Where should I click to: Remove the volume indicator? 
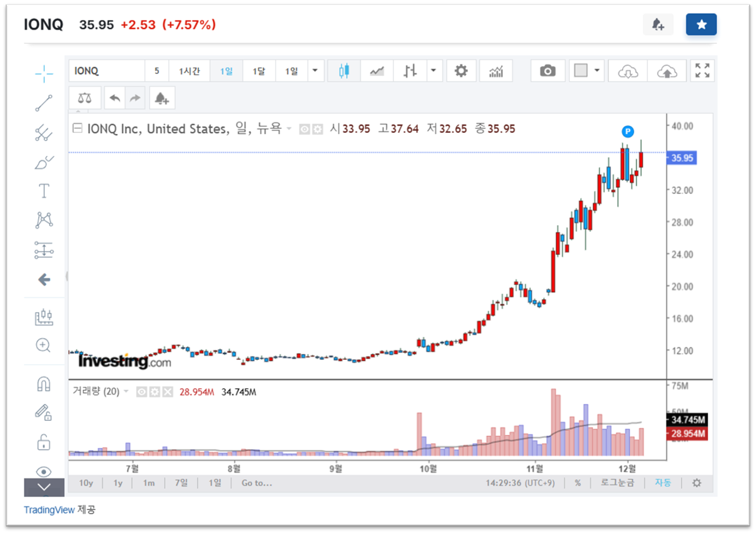coord(168,392)
